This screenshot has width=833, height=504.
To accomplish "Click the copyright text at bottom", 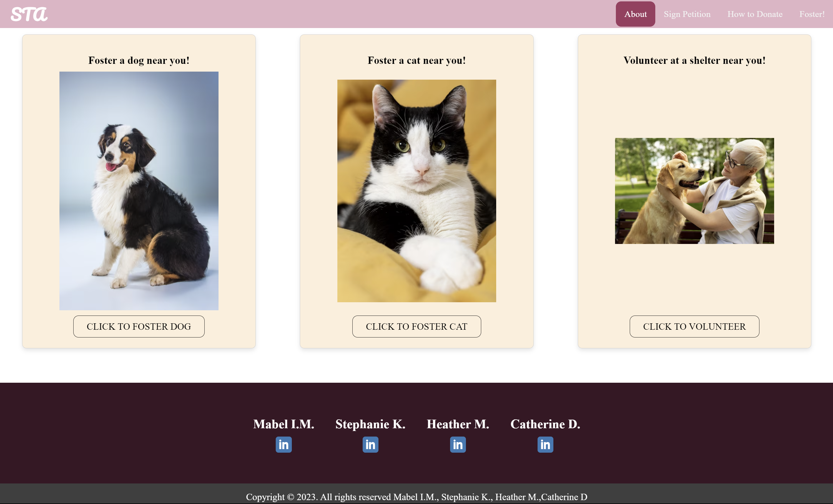I will coord(416,497).
